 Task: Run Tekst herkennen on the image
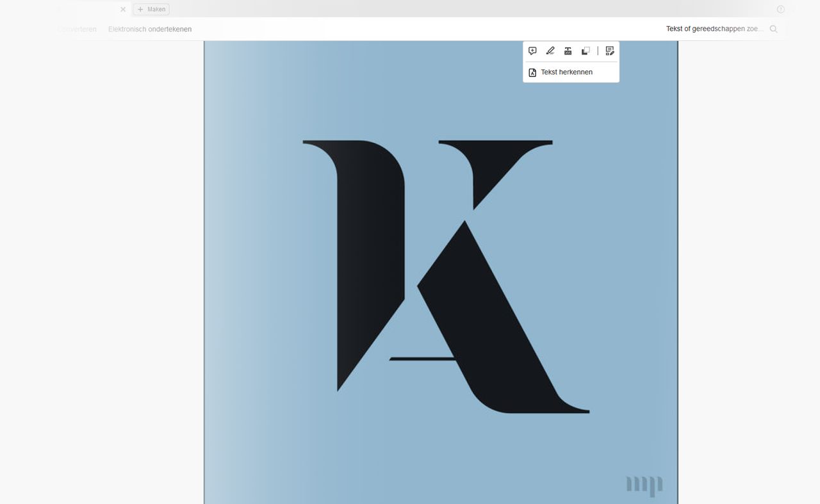click(566, 72)
